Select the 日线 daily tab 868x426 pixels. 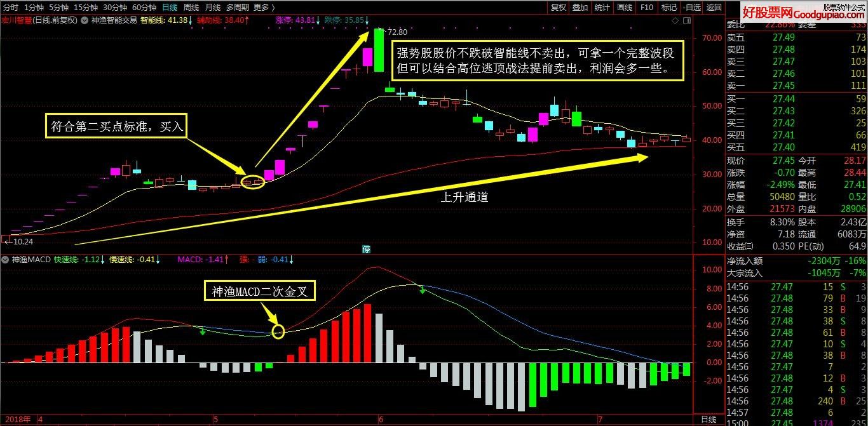[170, 7]
